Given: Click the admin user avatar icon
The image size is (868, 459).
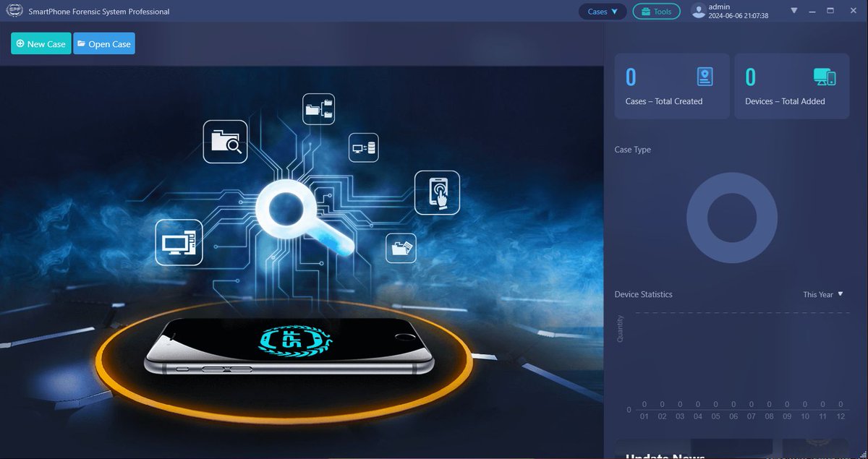Looking at the screenshot, I should coord(698,11).
